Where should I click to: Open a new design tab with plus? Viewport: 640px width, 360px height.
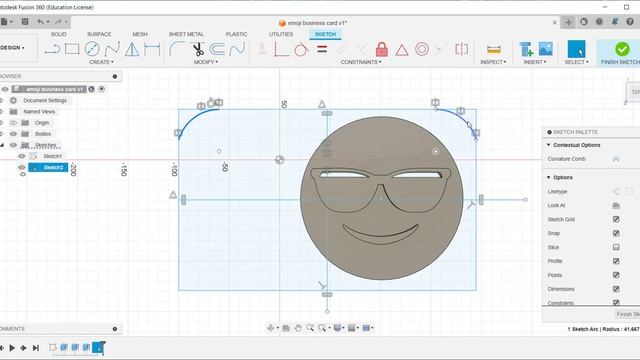(568, 22)
